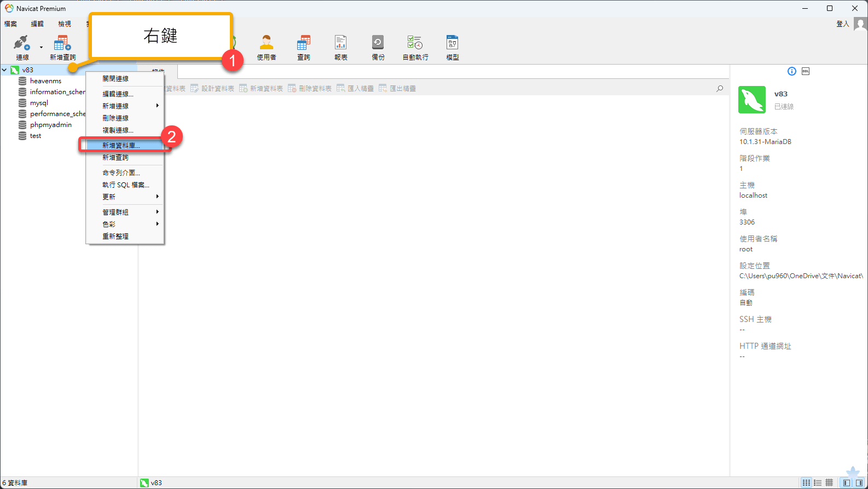Click the 新增查詢 toolbar icon
The image size is (868, 489).
62,48
